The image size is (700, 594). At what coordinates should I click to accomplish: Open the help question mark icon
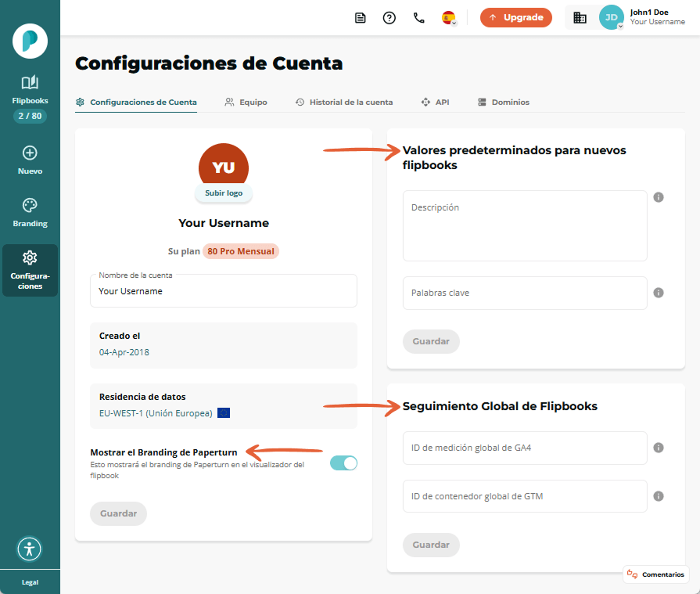[x=389, y=18]
